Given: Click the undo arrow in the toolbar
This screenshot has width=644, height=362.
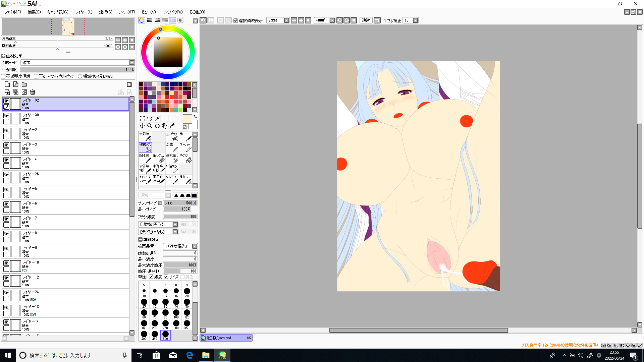Looking at the screenshot, I should click(x=203, y=20).
